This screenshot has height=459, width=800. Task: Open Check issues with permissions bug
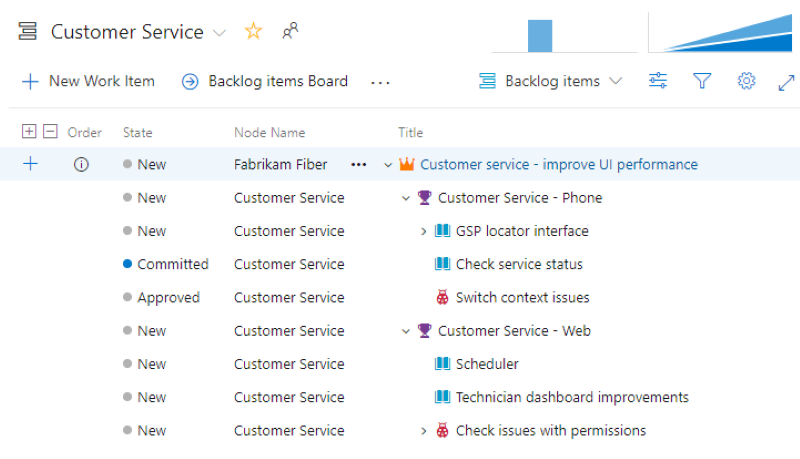[551, 431]
